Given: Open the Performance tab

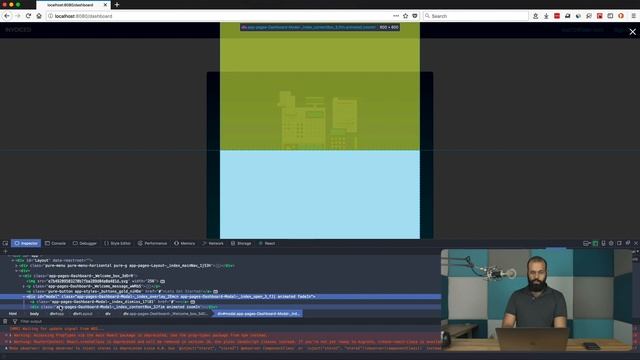Looking at the screenshot, I should coord(152,243).
